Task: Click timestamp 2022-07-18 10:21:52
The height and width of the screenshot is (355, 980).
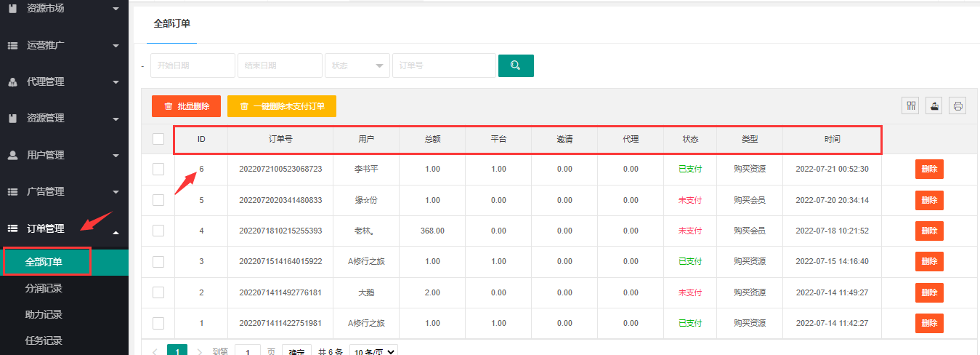Action: pos(833,231)
